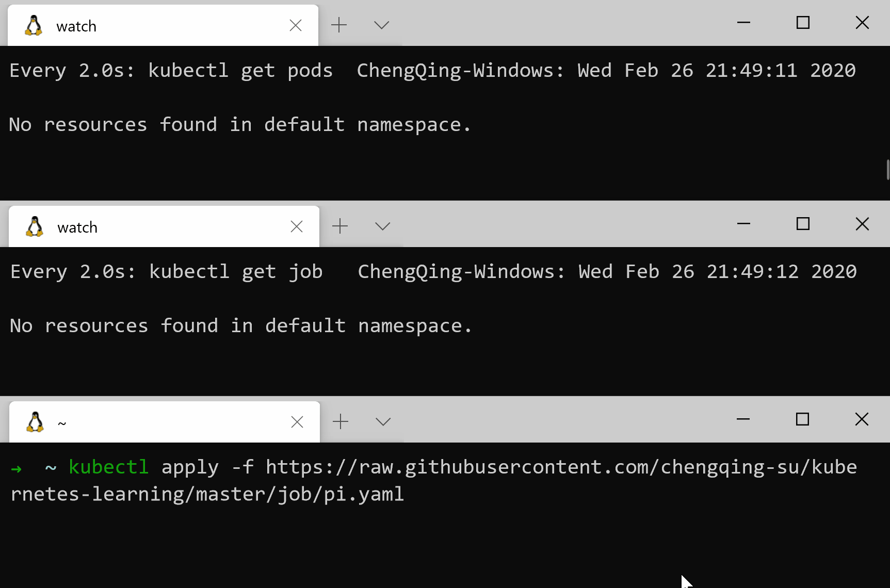Select the '~' tab in the bottom window
Screen dimensions: 890x588
pyautogui.click(x=155, y=422)
